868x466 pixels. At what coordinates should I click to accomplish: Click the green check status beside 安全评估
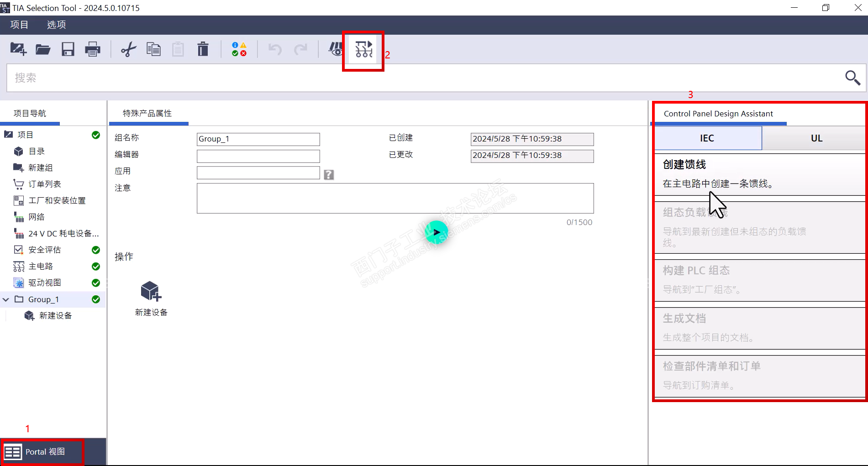coord(96,250)
